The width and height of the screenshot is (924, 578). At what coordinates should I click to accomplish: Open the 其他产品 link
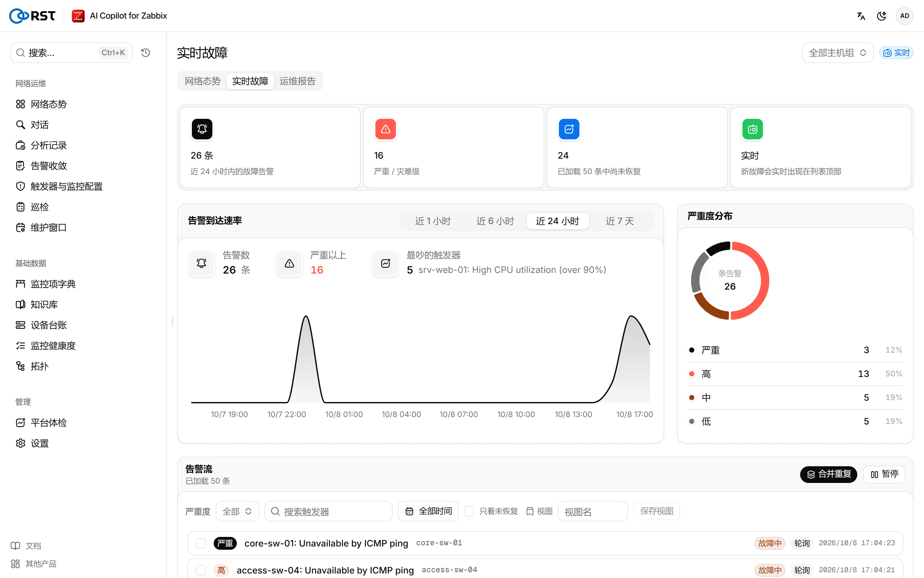tap(34, 564)
